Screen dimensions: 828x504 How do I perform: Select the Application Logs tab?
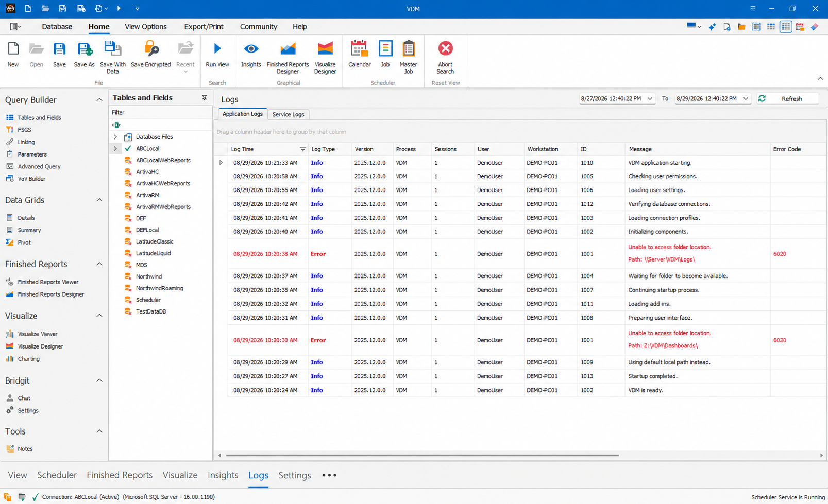click(243, 114)
